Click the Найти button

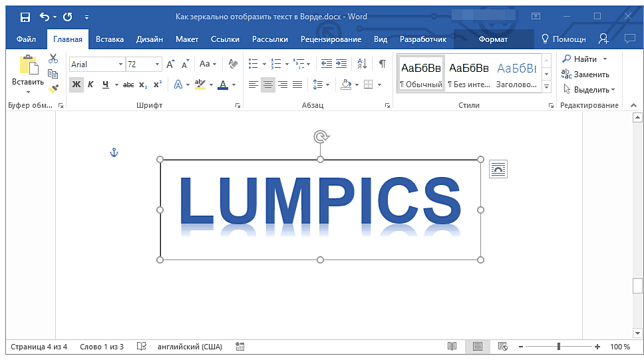point(585,59)
